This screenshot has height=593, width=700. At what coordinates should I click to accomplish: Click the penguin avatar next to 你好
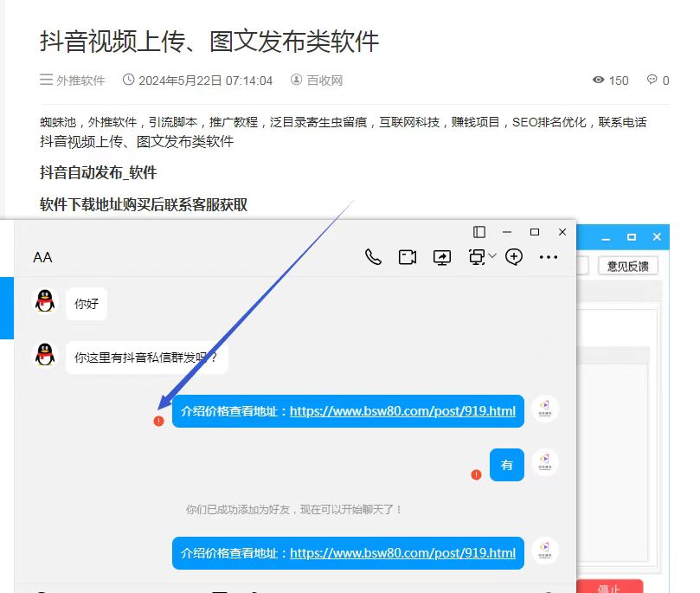pos(45,301)
